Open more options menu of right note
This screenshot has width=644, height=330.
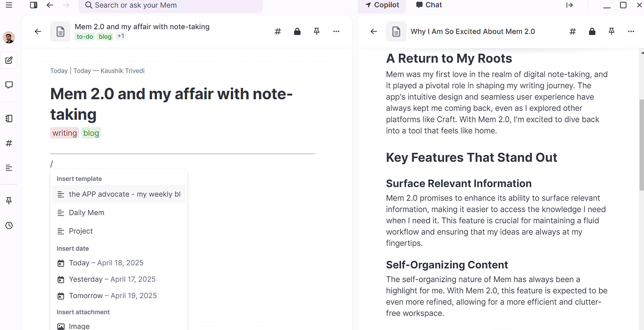(631, 31)
